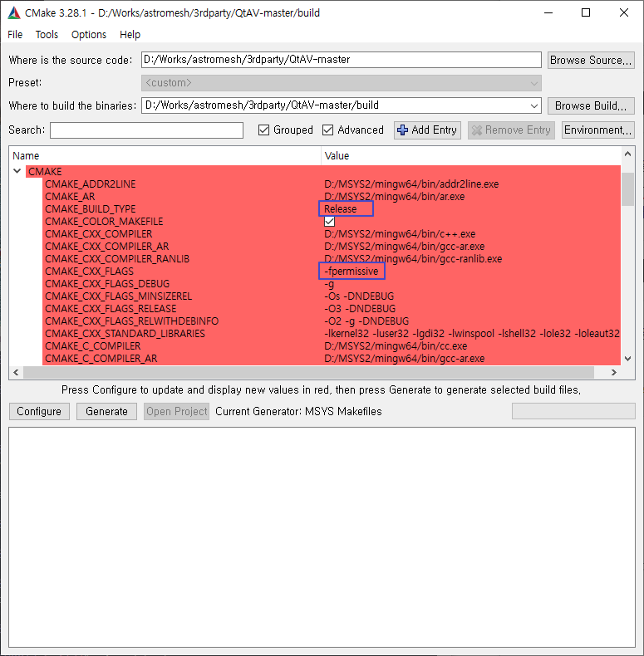Open the Tools menu

click(47, 35)
